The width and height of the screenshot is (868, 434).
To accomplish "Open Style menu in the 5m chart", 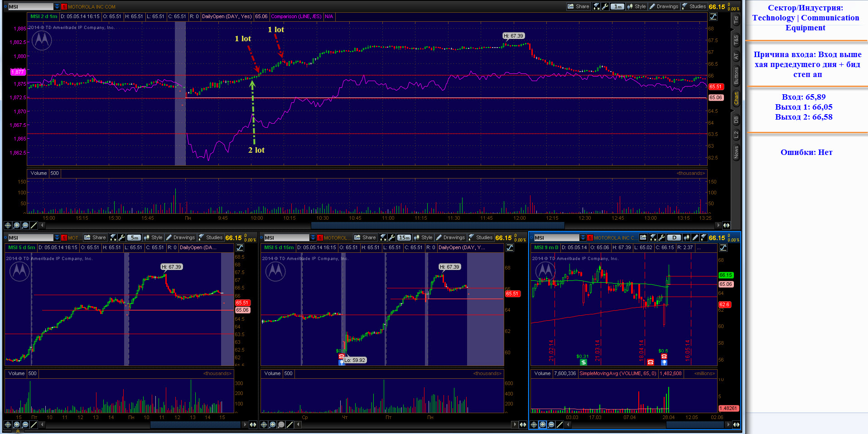I will [x=153, y=237].
